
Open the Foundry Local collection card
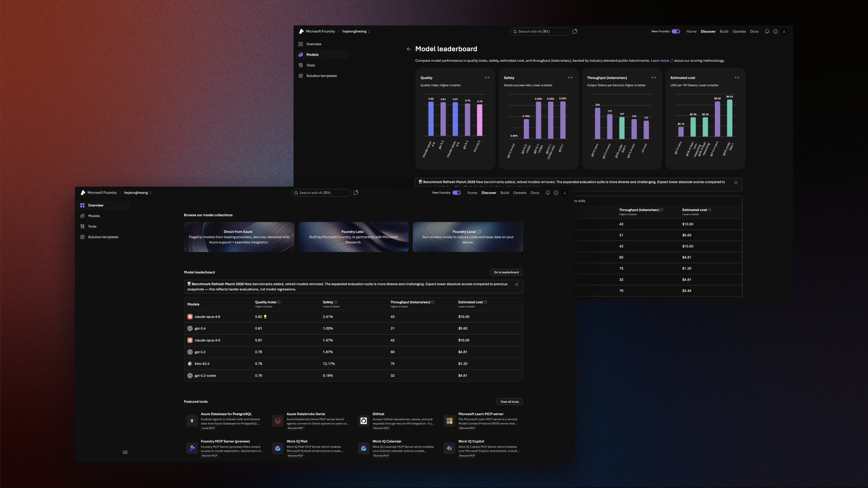[468, 237]
